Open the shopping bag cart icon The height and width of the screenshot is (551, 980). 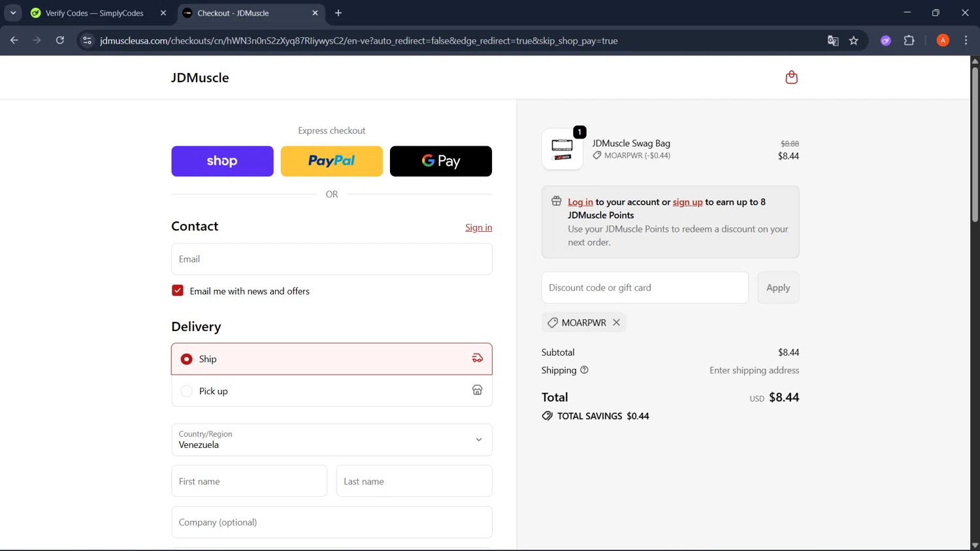pyautogui.click(x=791, y=77)
